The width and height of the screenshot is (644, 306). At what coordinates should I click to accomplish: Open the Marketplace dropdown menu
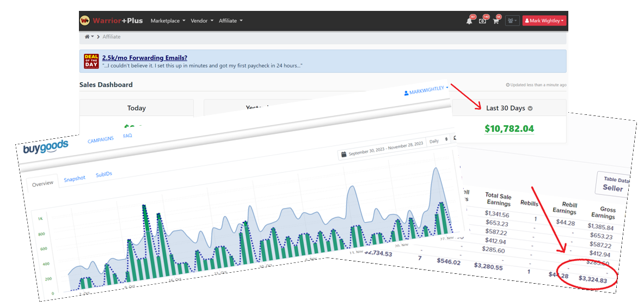pyautogui.click(x=168, y=21)
